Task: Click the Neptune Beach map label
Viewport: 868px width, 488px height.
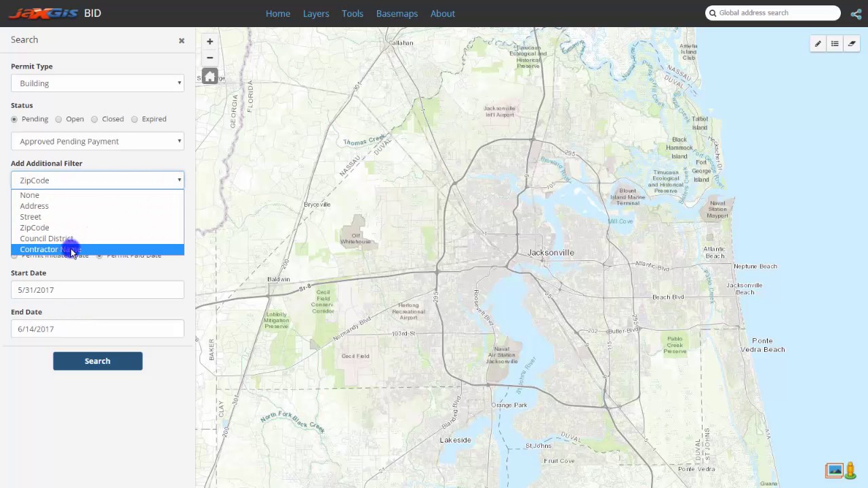Action: (755, 266)
